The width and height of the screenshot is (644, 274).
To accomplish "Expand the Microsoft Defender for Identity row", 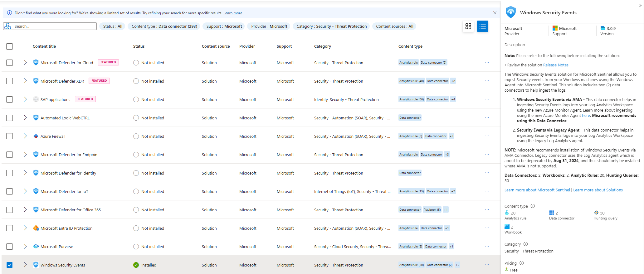I will point(25,173).
